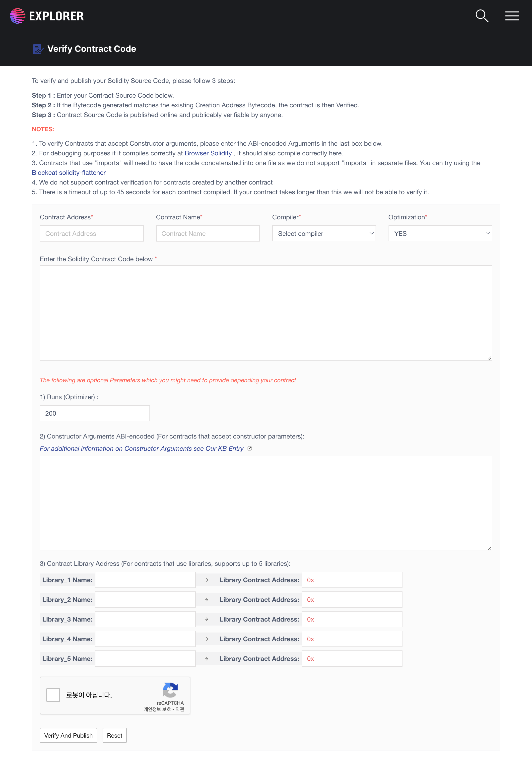Click the Browser Solidity link

tap(208, 153)
